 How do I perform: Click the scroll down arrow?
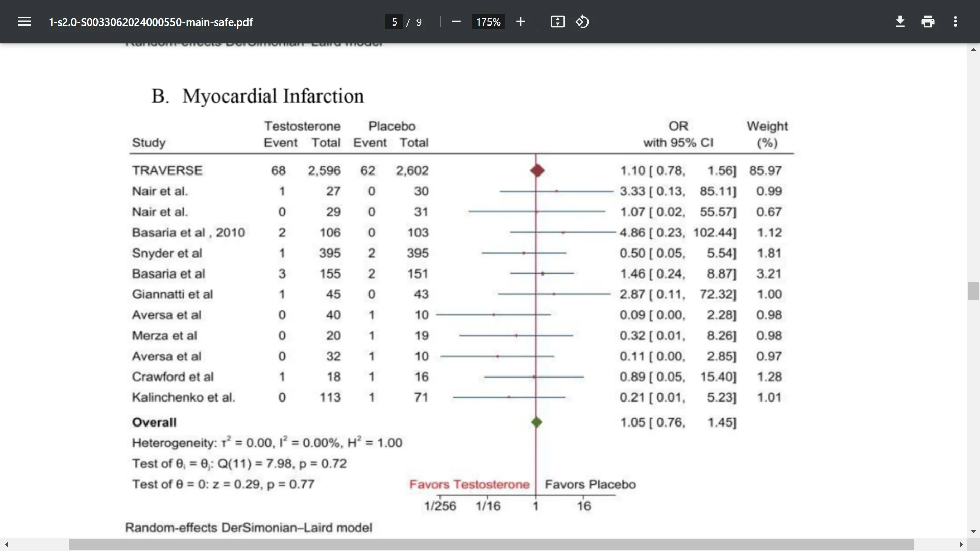coord(973,532)
